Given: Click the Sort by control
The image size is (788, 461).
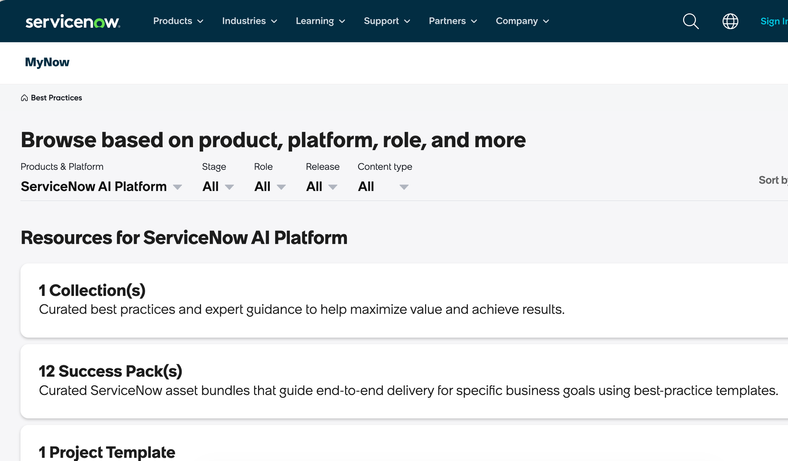Looking at the screenshot, I should 773,180.
